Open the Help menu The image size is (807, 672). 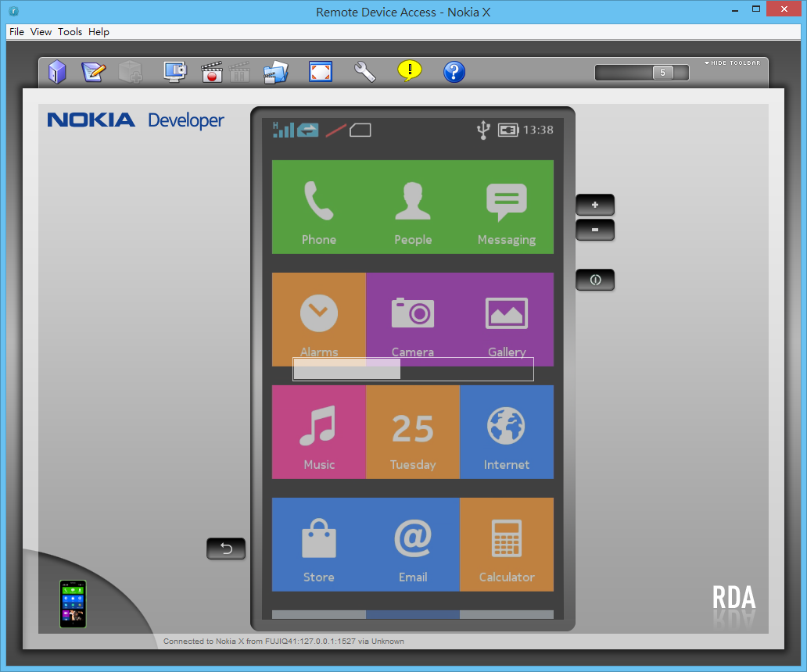(99, 32)
